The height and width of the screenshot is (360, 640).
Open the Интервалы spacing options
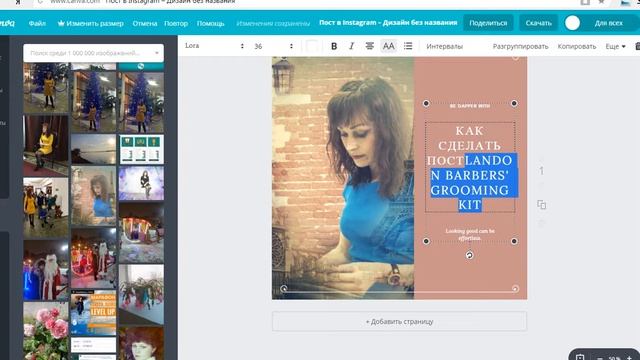click(444, 47)
